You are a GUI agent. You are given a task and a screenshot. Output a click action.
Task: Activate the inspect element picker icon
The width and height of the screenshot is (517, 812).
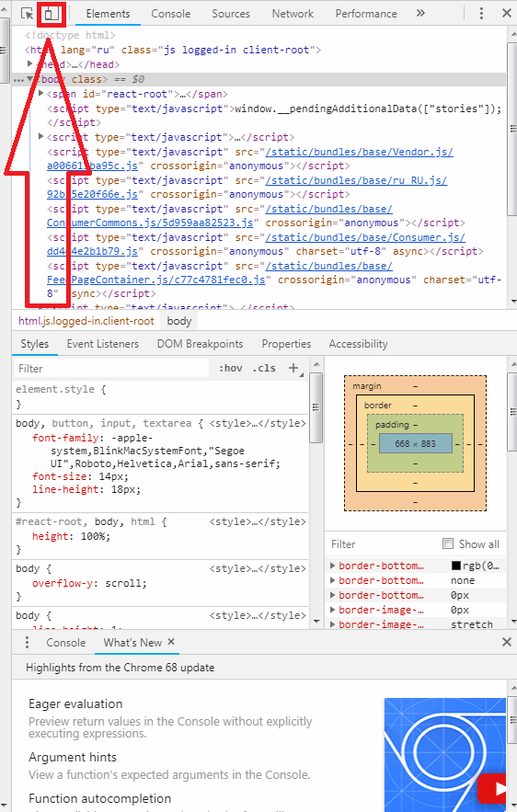click(27, 14)
